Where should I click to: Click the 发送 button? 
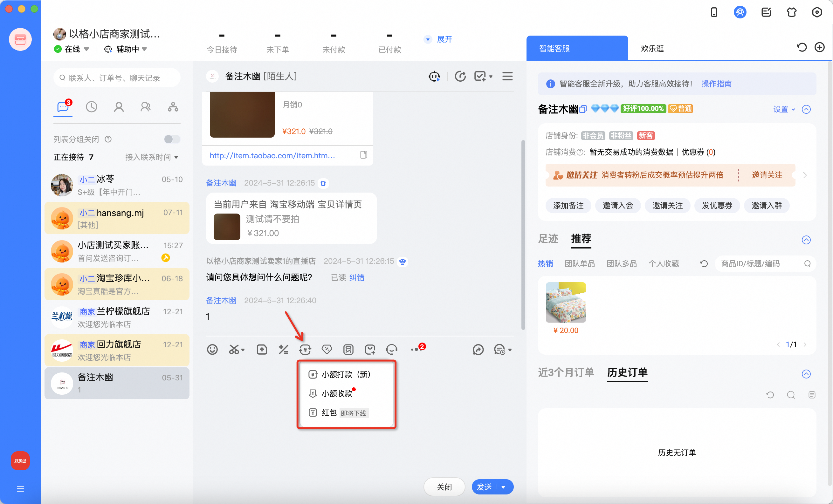[484, 487]
